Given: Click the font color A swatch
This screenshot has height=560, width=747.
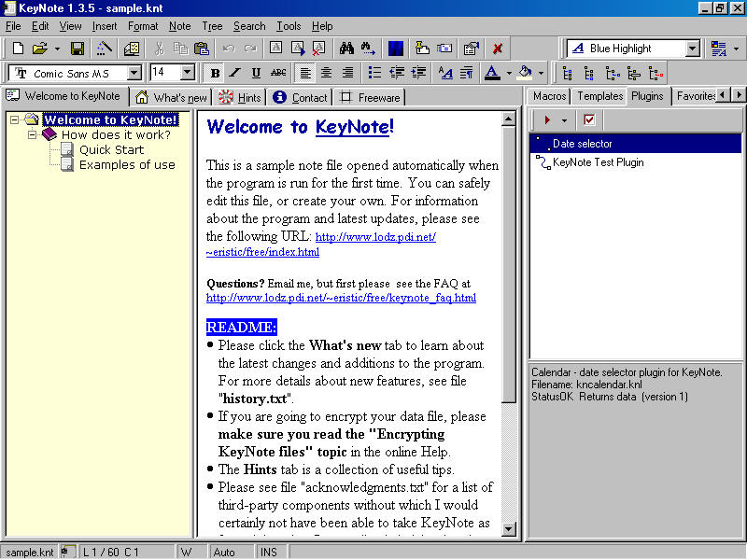Looking at the screenshot, I should 492,74.
